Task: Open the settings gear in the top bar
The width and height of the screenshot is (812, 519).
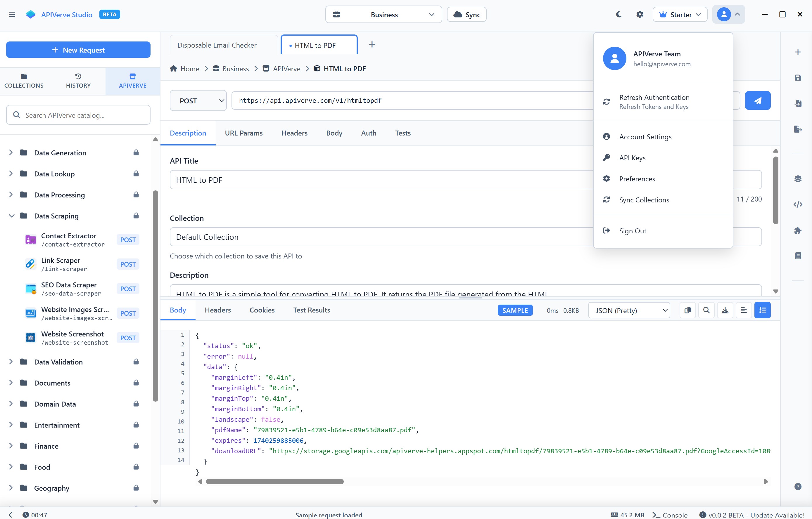Action: (639, 15)
